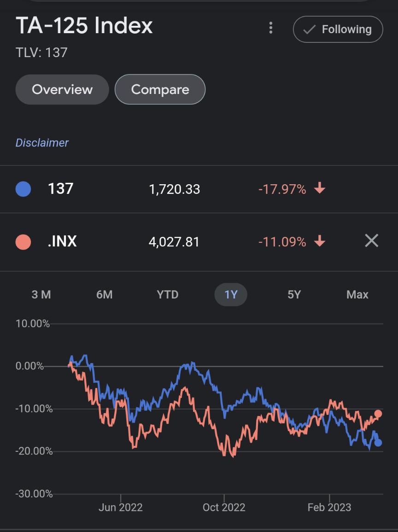The image size is (398, 532).
Task: Click the -17.97% change value
Action: (x=282, y=189)
